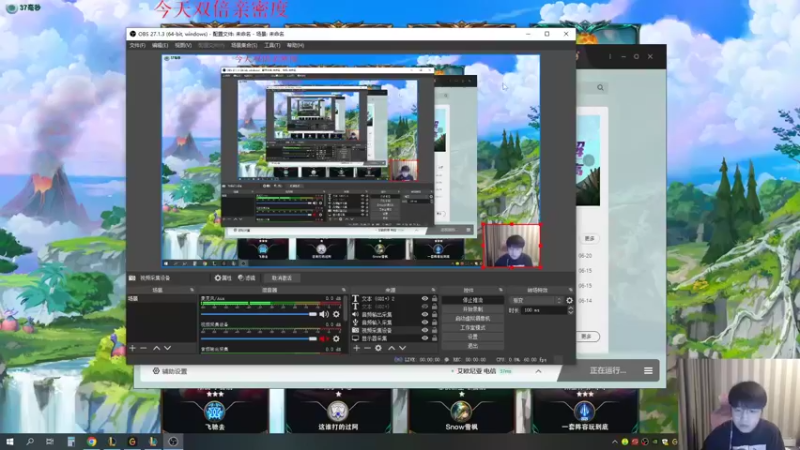Adjust the 麦克风/Aux volume slider

[259, 314]
